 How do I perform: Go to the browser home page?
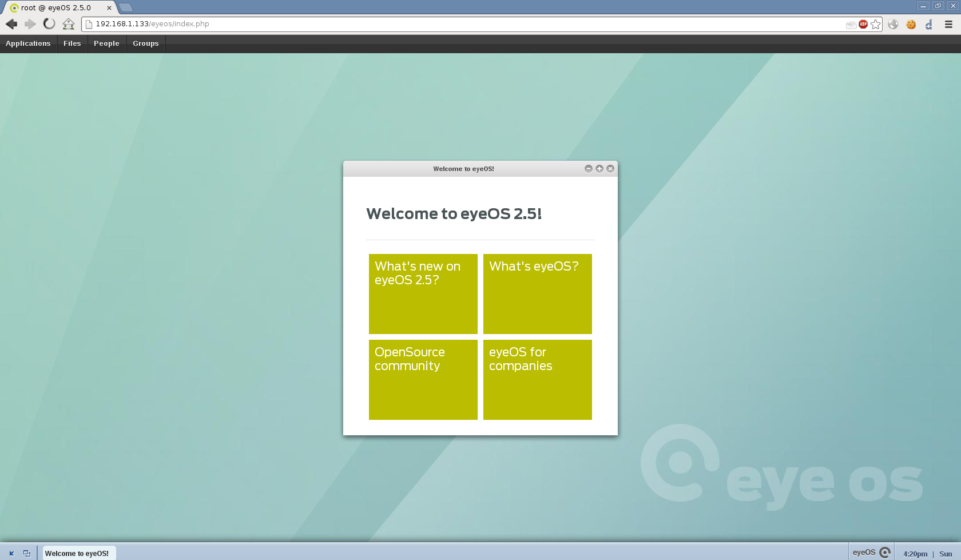[69, 24]
